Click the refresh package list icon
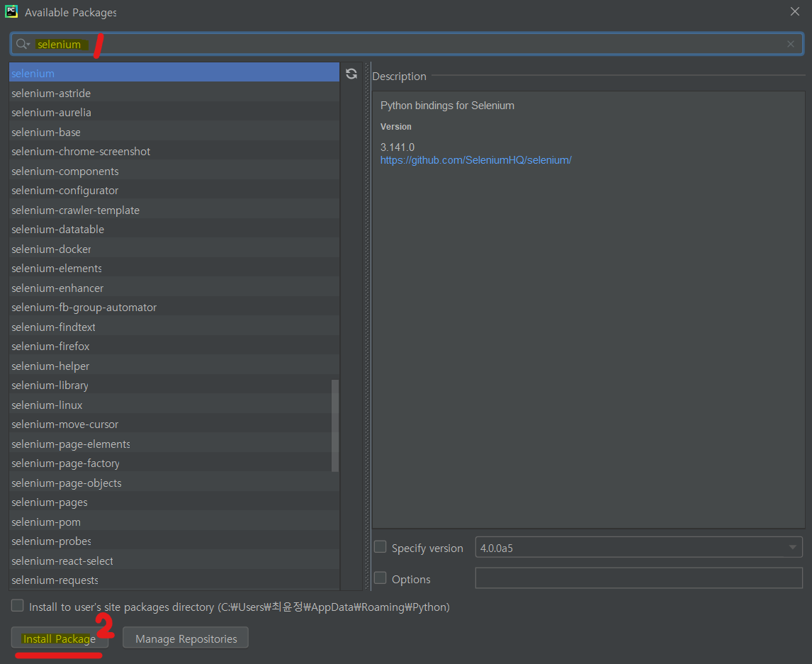The height and width of the screenshot is (664, 812). 351,74
